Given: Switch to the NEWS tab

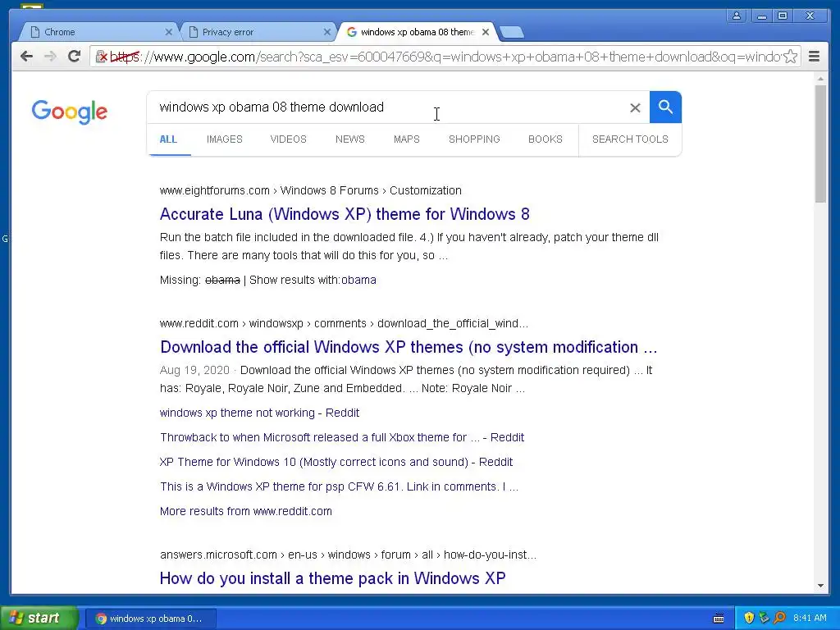Looking at the screenshot, I should point(349,139).
